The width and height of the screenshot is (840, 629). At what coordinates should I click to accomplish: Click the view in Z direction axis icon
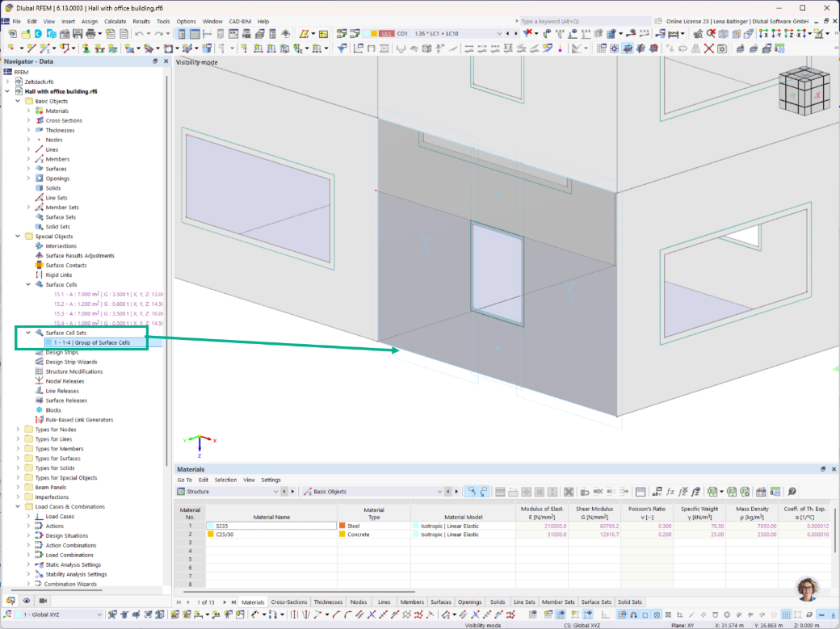tap(790, 34)
